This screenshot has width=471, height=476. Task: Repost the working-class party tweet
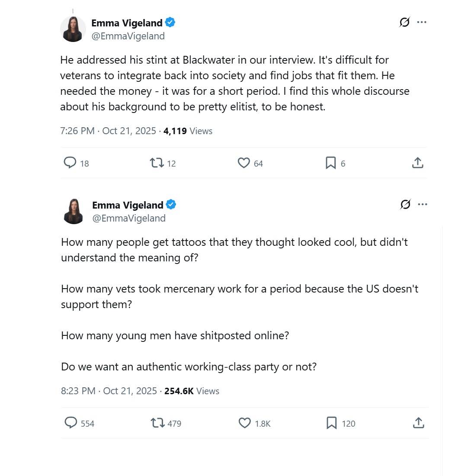pos(157,423)
